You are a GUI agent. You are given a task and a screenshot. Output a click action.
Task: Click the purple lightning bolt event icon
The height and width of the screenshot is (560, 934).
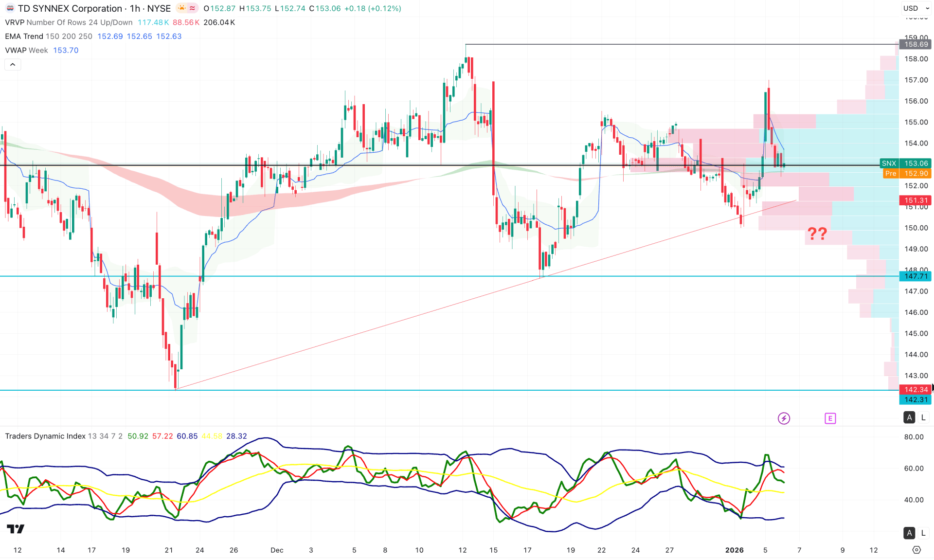tap(784, 417)
